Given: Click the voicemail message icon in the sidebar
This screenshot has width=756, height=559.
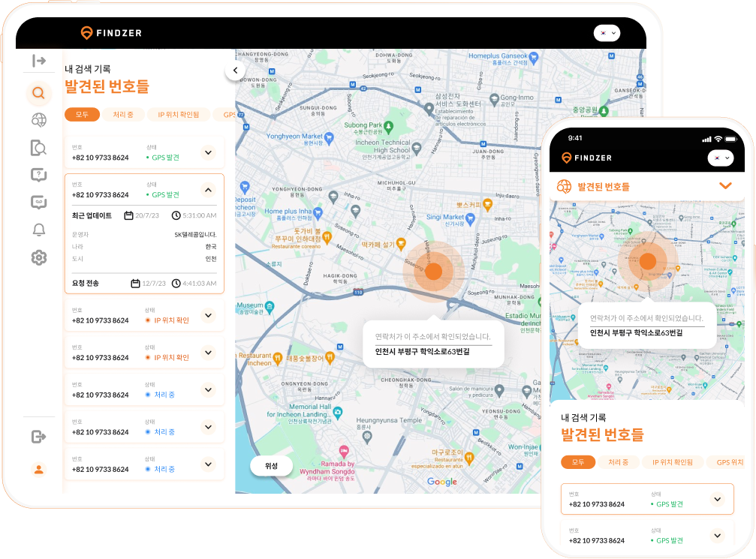Looking at the screenshot, I should (x=39, y=202).
